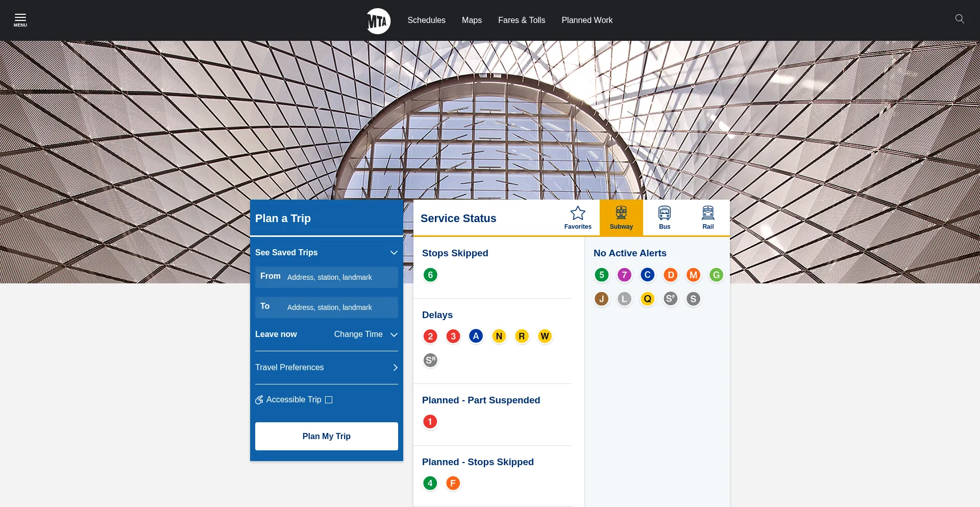Open Maps in the top navigation
The width and height of the screenshot is (980, 507).
pyautogui.click(x=472, y=20)
